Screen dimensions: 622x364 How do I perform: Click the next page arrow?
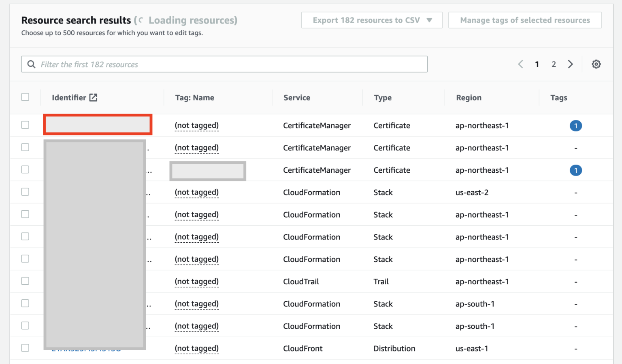571,64
